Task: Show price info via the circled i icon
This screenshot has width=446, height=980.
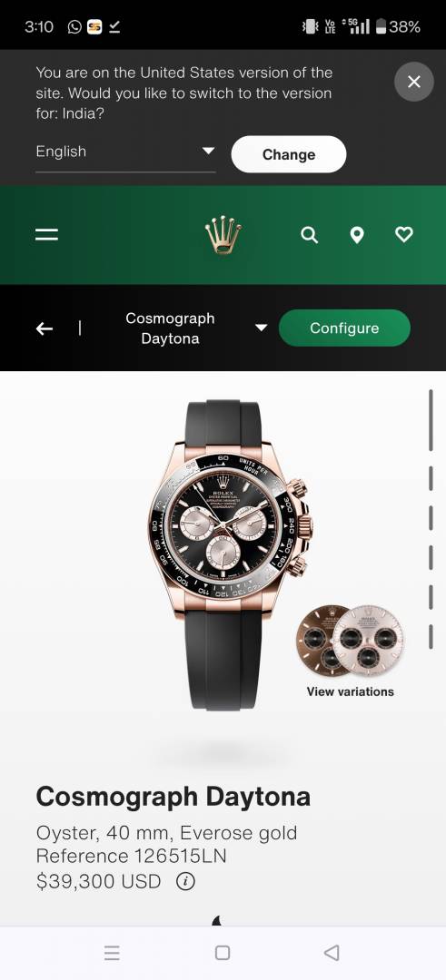Action: pos(185,881)
